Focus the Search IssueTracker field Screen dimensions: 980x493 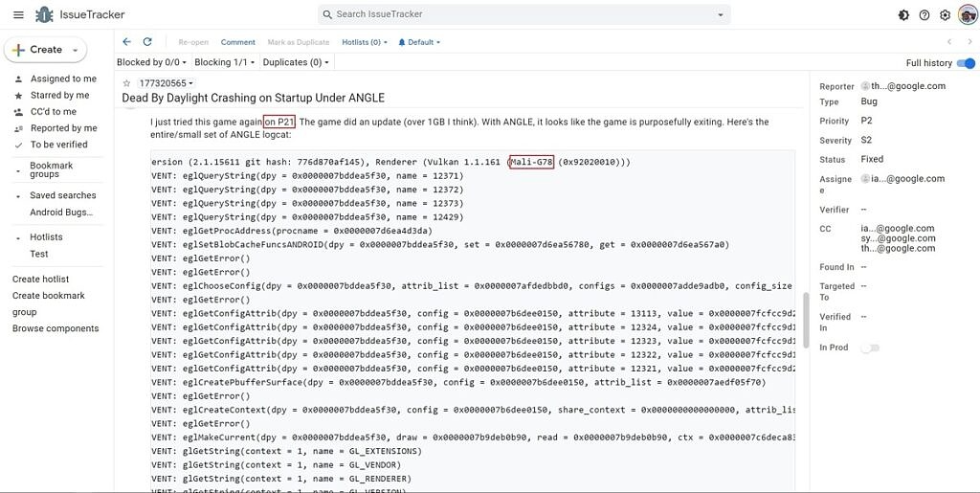point(523,14)
